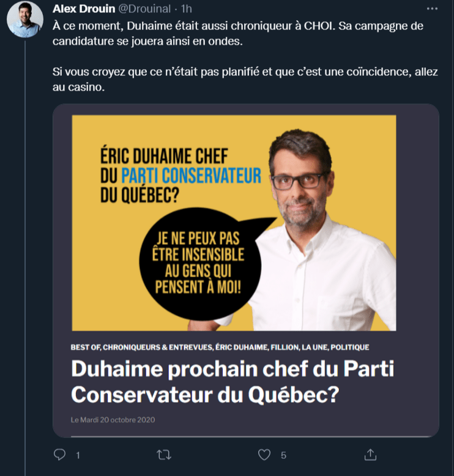Click the blue PARTI CONSERVATEUR text in image
The width and height of the screenshot is (454, 476).
(x=192, y=176)
